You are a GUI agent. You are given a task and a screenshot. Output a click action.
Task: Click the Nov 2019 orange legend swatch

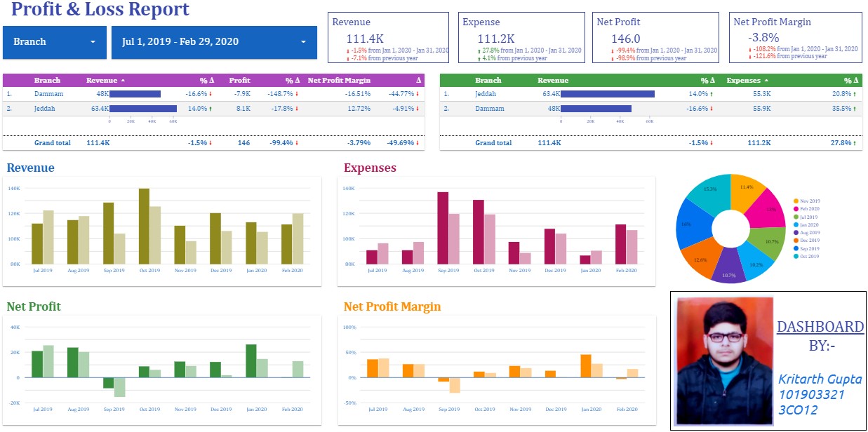point(796,201)
